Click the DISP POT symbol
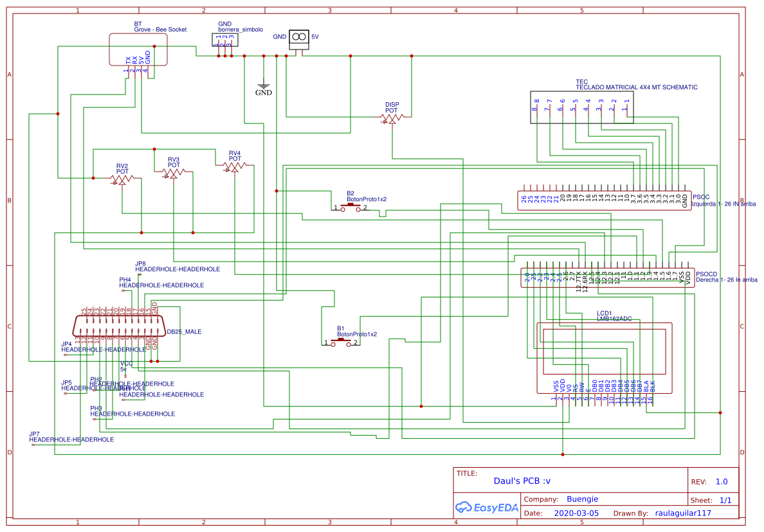The width and height of the screenshot is (764, 532). [390, 117]
